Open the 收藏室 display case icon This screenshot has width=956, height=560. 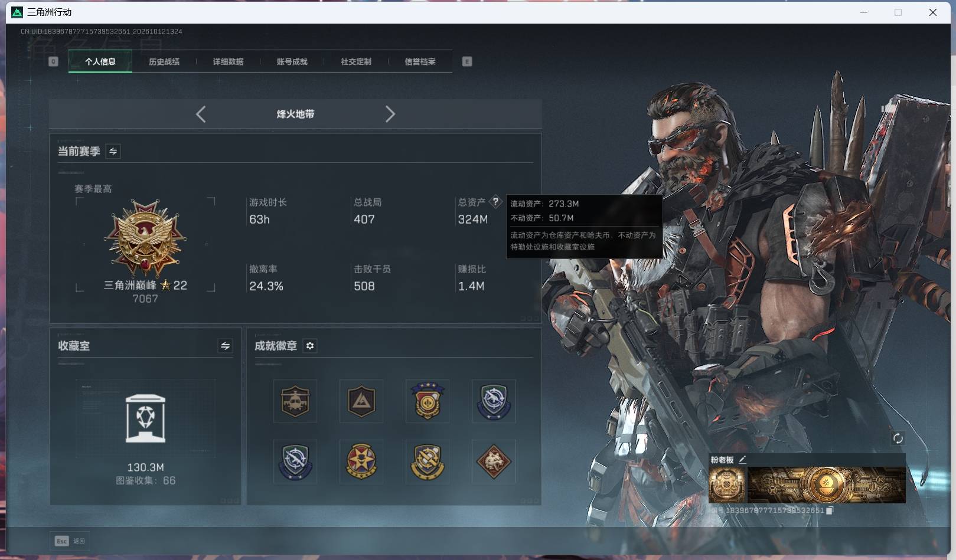click(x=145, y=418)
